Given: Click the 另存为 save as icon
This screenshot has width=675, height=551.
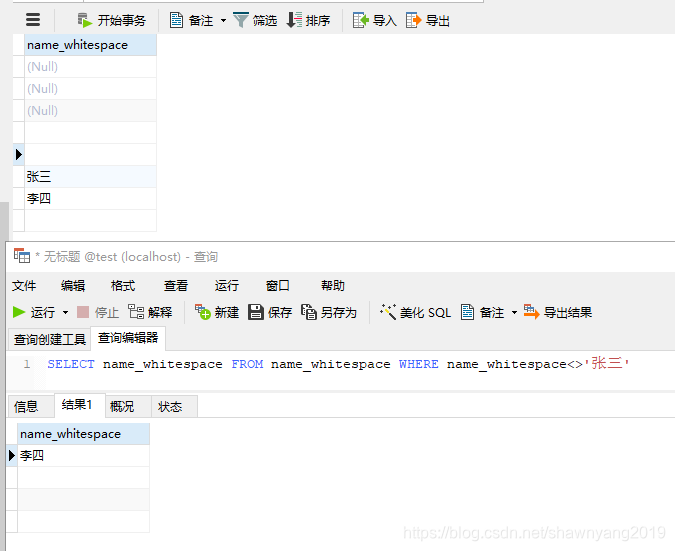Looking at the screenshot, I should coord(309,312).
